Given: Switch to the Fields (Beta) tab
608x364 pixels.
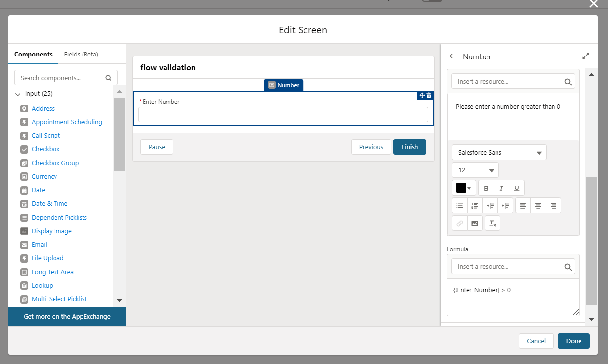Looking at the screenshot, I should pos(81,54).
